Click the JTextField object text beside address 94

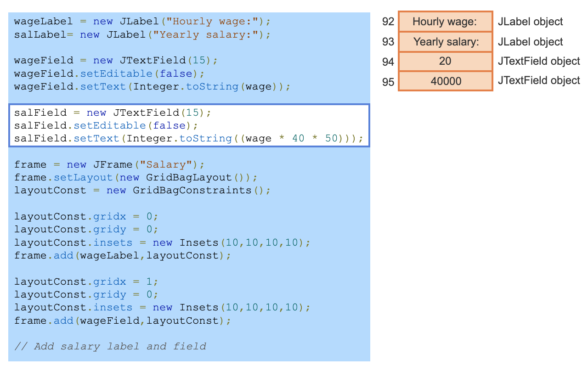click(x=539, y=61)
